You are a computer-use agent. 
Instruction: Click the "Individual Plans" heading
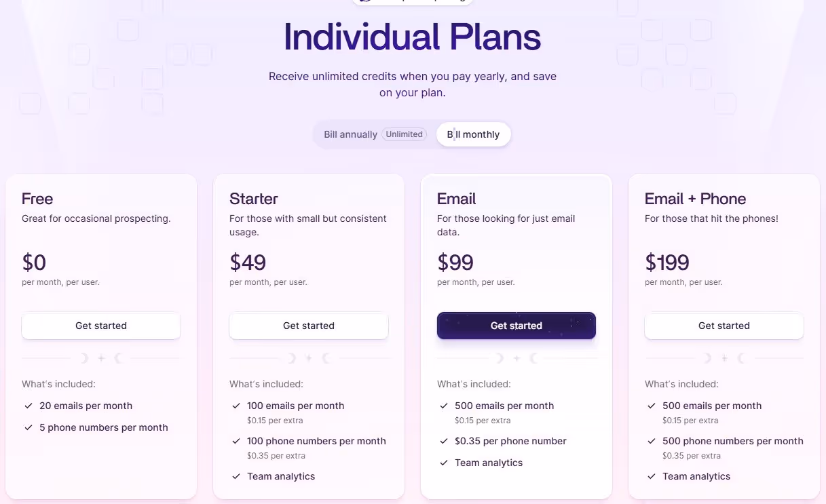tap(412, 38)
